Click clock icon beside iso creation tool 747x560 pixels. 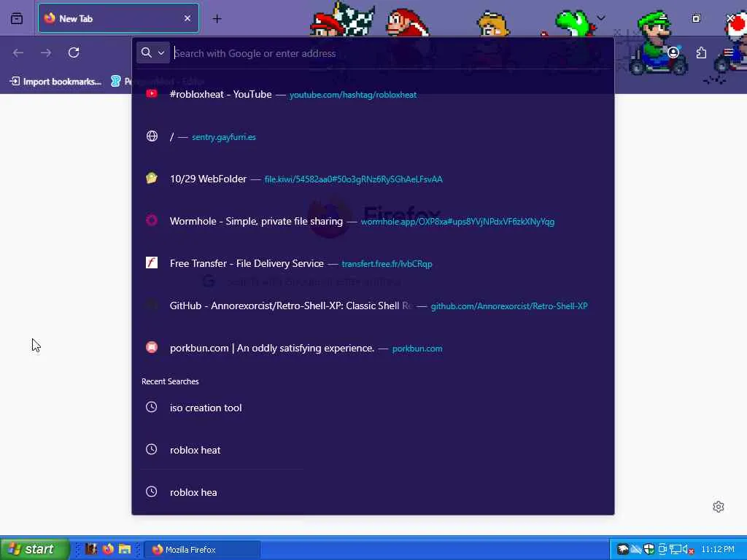pyautogui.click(x=152, y=407)
